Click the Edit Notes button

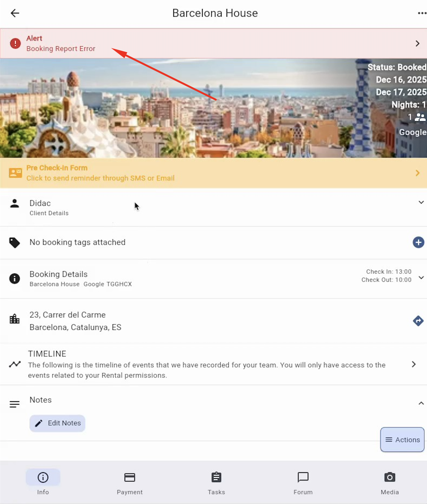pos(57,423)
